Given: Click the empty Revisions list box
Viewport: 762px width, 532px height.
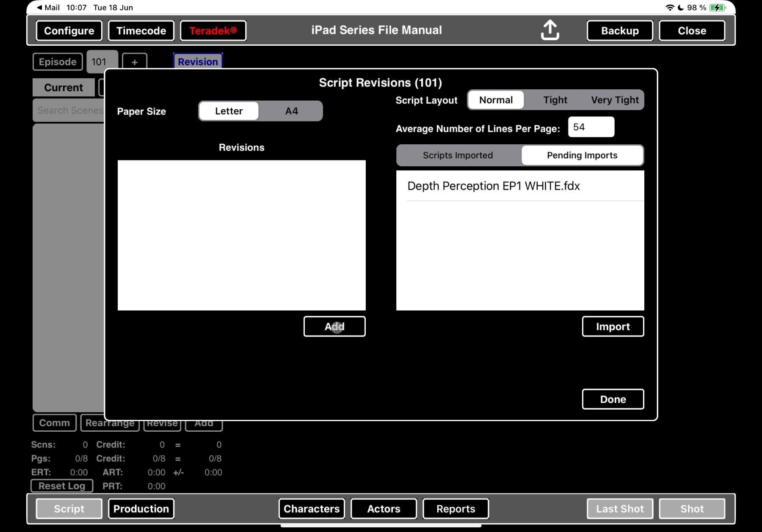Looking at the screenshot, I should pyautogui.click(x=242, y=235).
